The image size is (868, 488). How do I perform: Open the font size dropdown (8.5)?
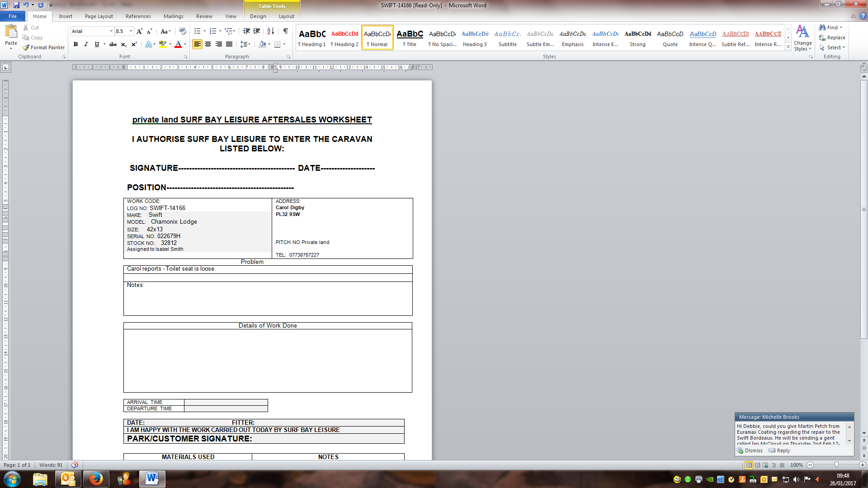[131, 31]
